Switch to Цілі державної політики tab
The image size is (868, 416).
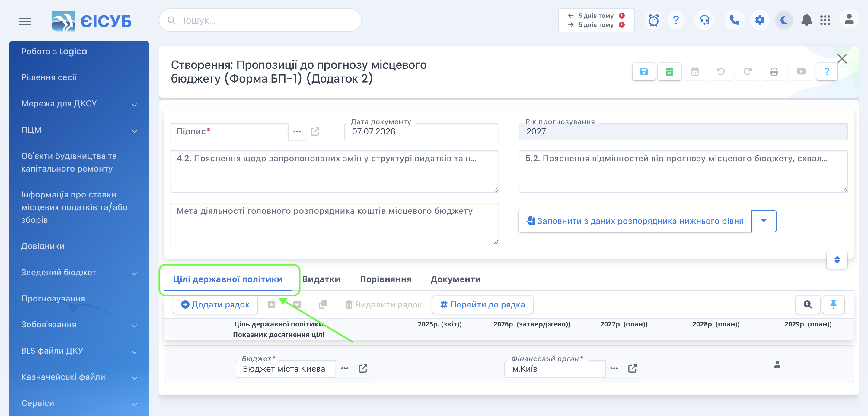tap(228, 279)
